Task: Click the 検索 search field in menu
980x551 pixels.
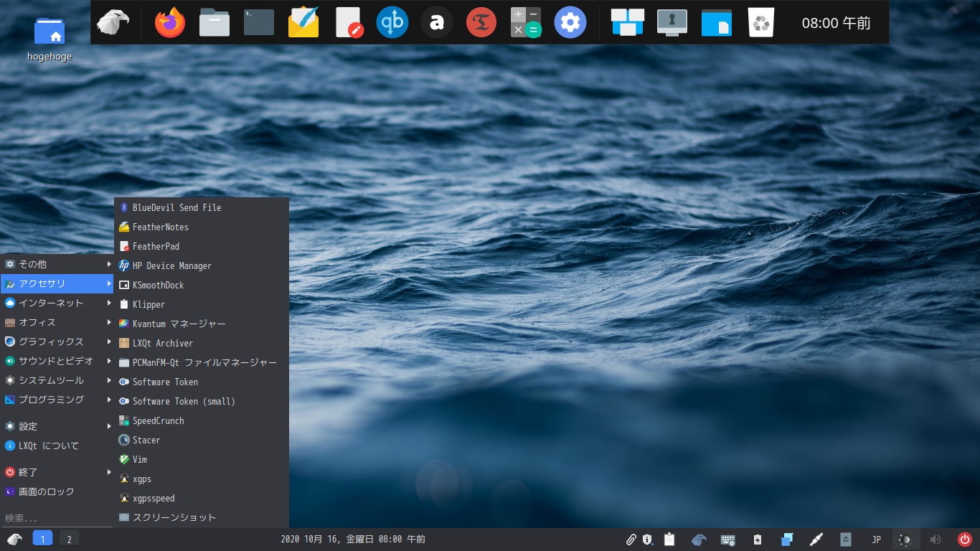Action: pos(56,517)
